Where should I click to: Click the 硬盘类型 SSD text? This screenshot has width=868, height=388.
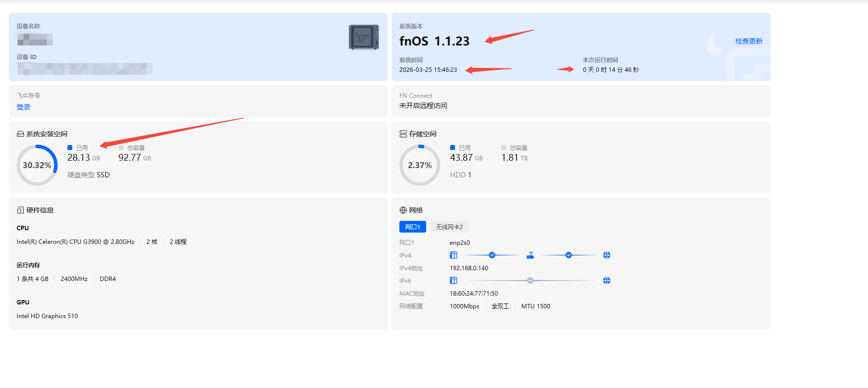tap(88, 175)
